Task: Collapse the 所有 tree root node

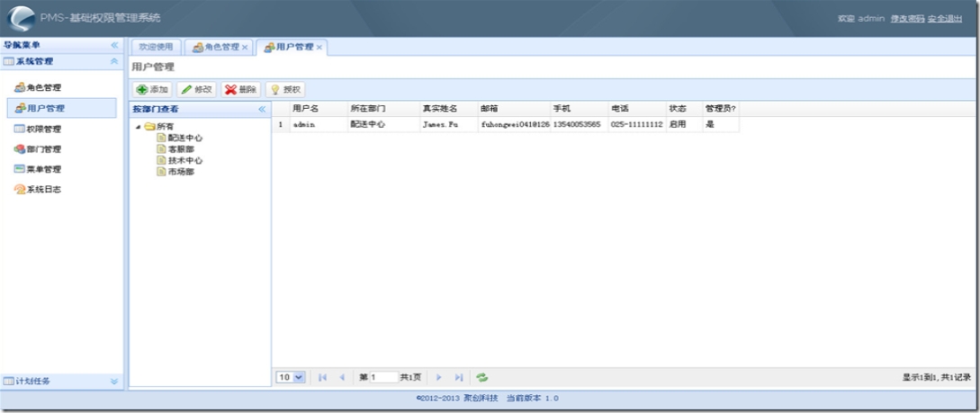Action: (x=139, y=127)
